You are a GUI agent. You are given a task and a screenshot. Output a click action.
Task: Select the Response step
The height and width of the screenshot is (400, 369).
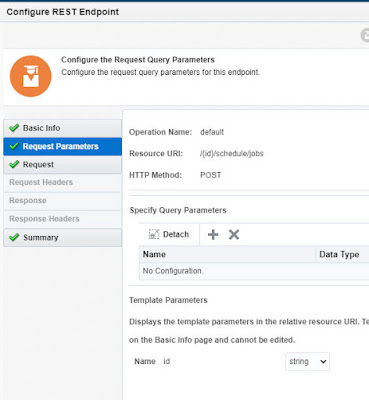coord(62,201)
